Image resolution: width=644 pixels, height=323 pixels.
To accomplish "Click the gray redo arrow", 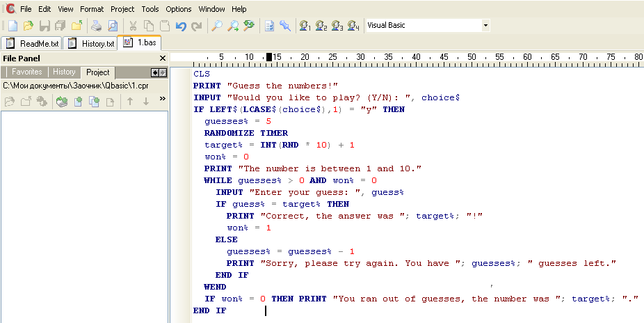I will tap(197, 26).
